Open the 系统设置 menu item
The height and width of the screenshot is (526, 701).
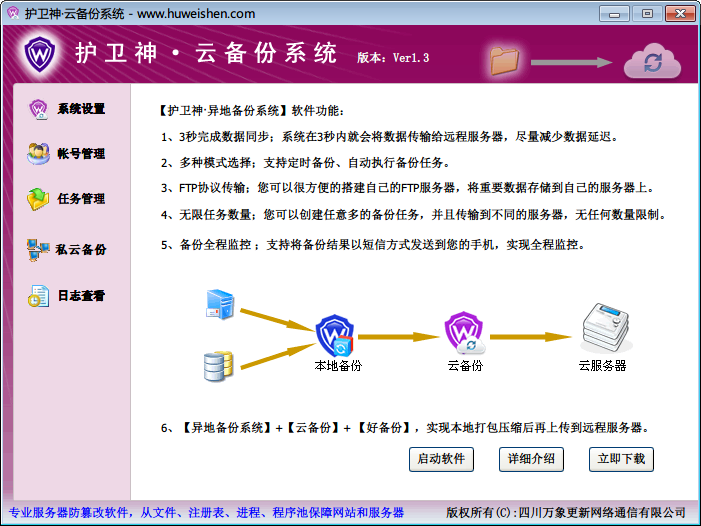81,109
